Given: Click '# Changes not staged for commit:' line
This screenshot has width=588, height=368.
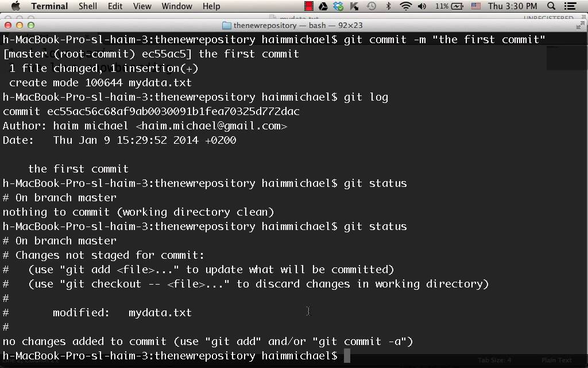Looking at the screenshot, I should [103, 255].
